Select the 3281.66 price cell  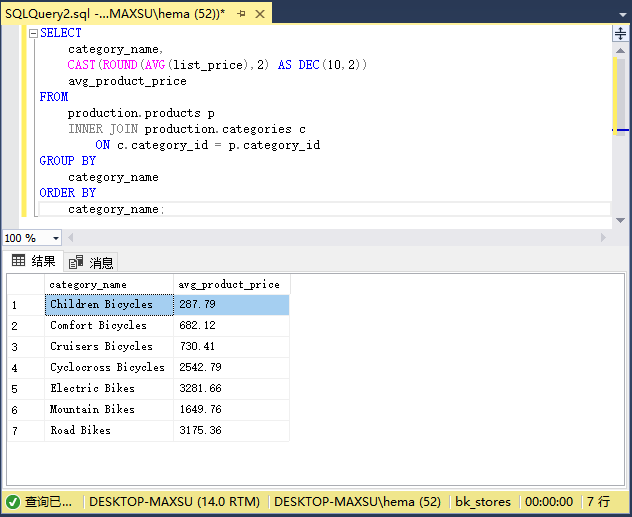click(x=231, y=388)
